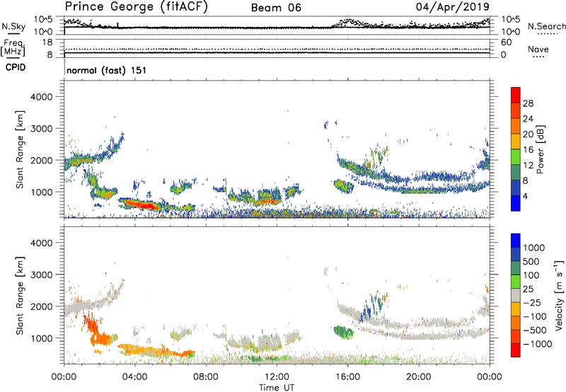Select the 'Freq. [MHz]' axis label
This screenshot has height=392, width=566.
[13, 48]
